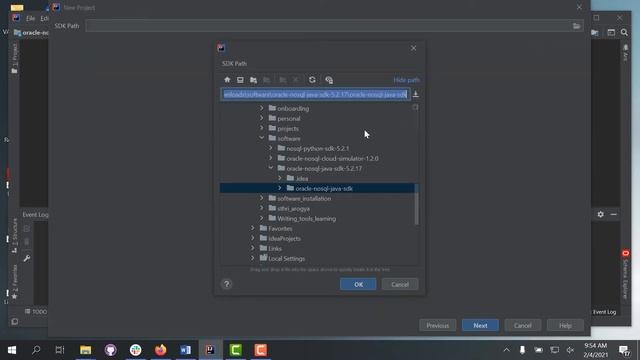Click OK in SDK Path dialog
The width and height of the screenshot is (640, 360).
[x=358, y=284]
